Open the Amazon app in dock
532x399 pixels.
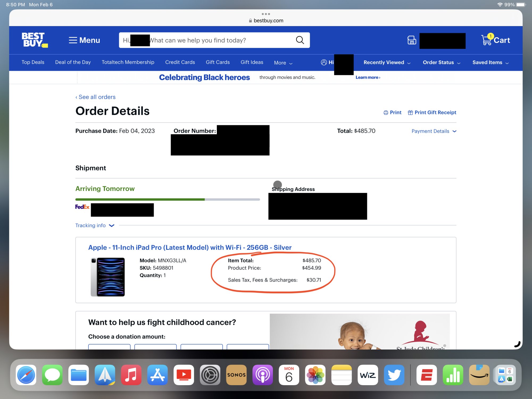point(479,375)
